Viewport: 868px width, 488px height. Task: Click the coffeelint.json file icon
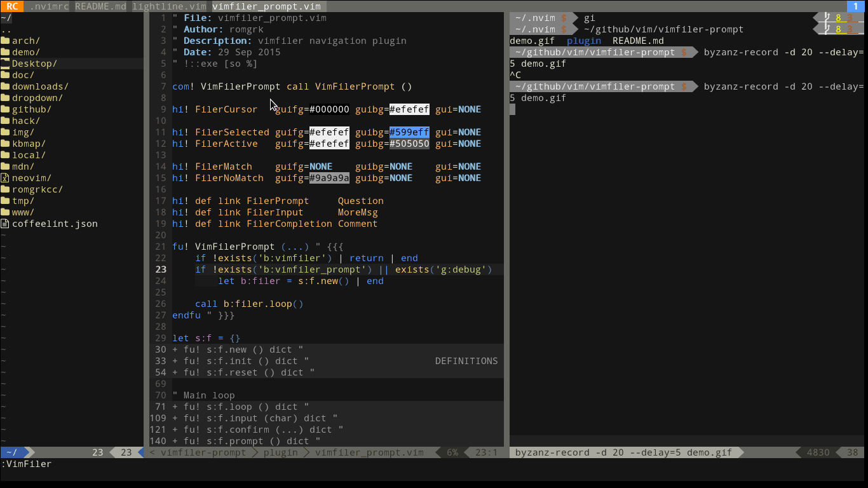coord(5,224)
